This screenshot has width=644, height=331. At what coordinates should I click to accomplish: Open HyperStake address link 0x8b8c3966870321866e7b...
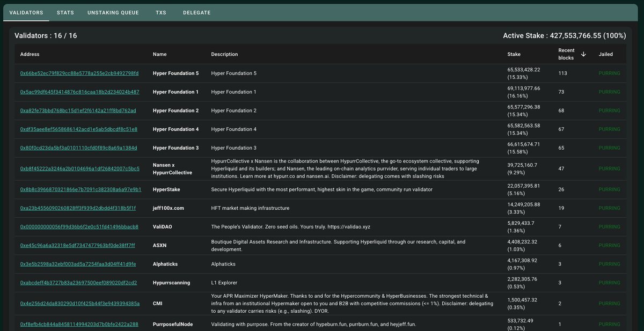pyautogui.click(x=80, y=189)
